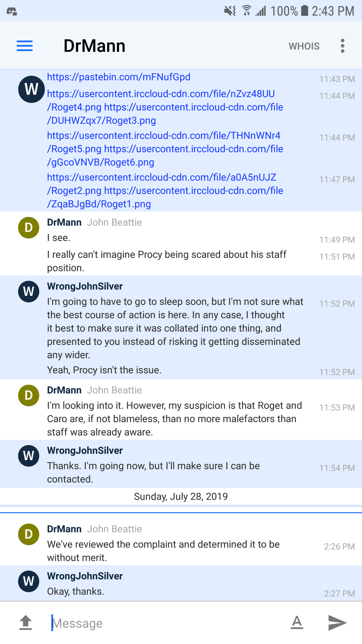The width and height of the screenshot is (362, 644).
Task: Tap DrMann avatar by the "without merit" message
Action: click(x=29, y=534)
